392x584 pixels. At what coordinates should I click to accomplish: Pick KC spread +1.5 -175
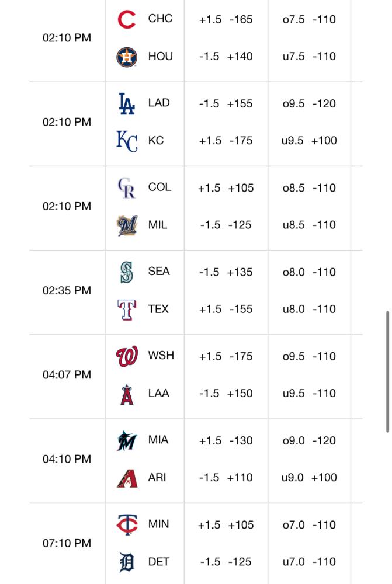(226, 141)
